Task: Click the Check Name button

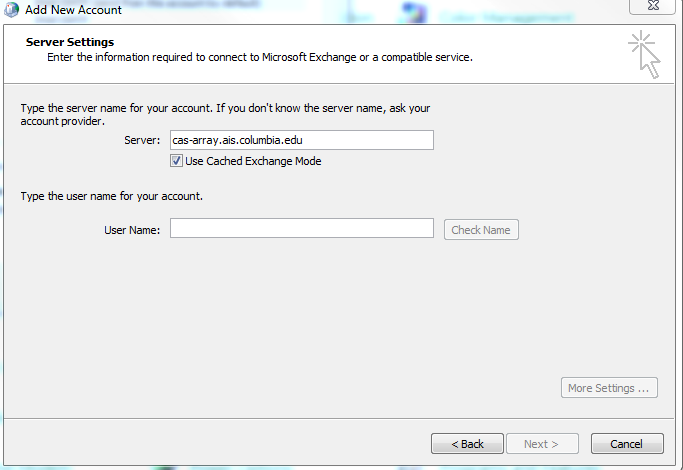Action: click(x=481, y=230)
